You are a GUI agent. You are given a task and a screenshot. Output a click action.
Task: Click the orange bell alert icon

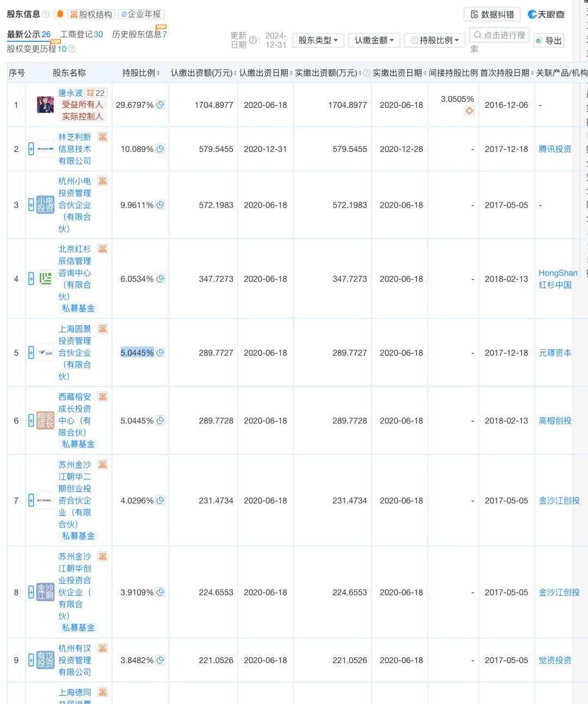click(60, 14)
